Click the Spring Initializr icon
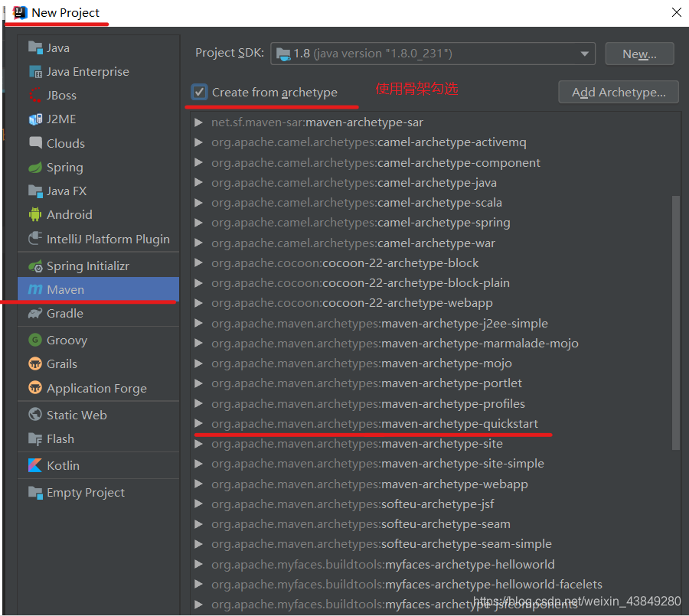 [x=35, y=266]
